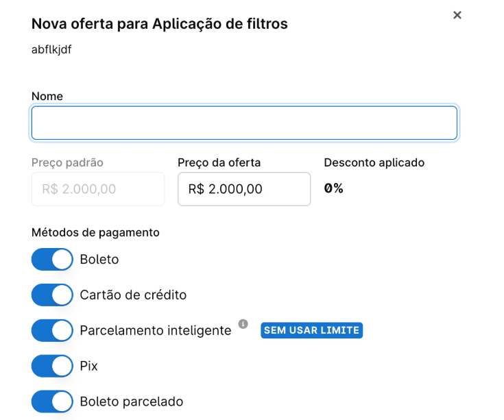Select the Preço da oferta label

(x=219, y=163)
